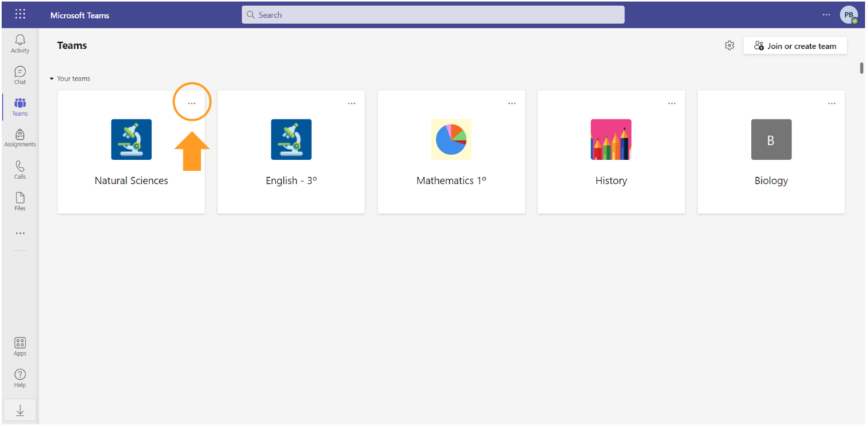Open the Files sidebar icon
The height and width of the screenshot is (428, 868).
tap(20, 201)
